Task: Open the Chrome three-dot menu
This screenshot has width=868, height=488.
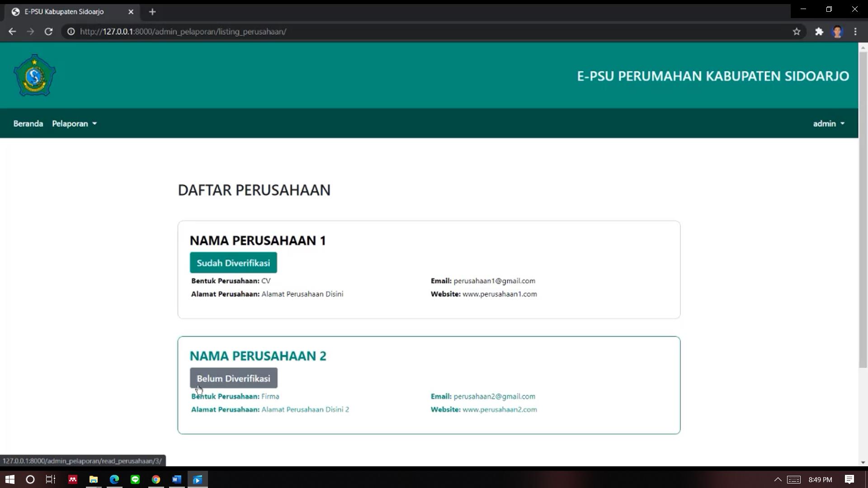Action: coord(855,32)
